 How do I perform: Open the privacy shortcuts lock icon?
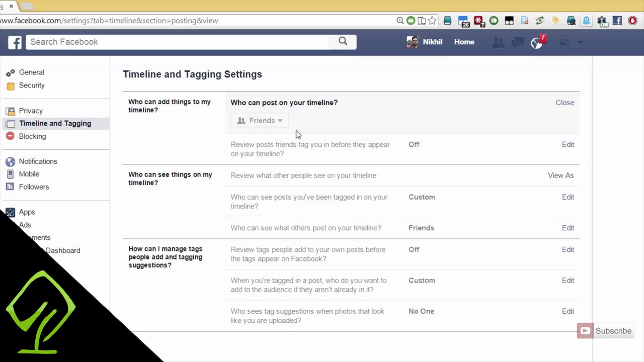(x=565, y=43)
